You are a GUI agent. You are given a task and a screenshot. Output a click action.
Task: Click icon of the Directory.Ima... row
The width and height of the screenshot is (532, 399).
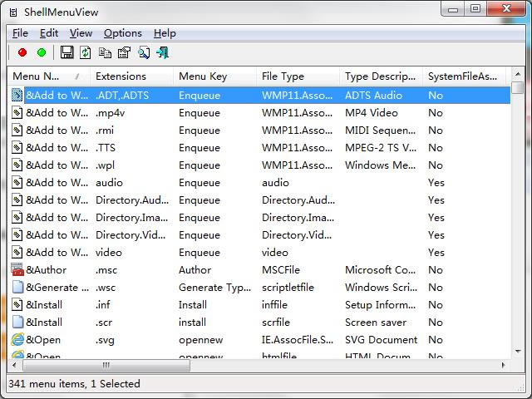tap(17, 218)
